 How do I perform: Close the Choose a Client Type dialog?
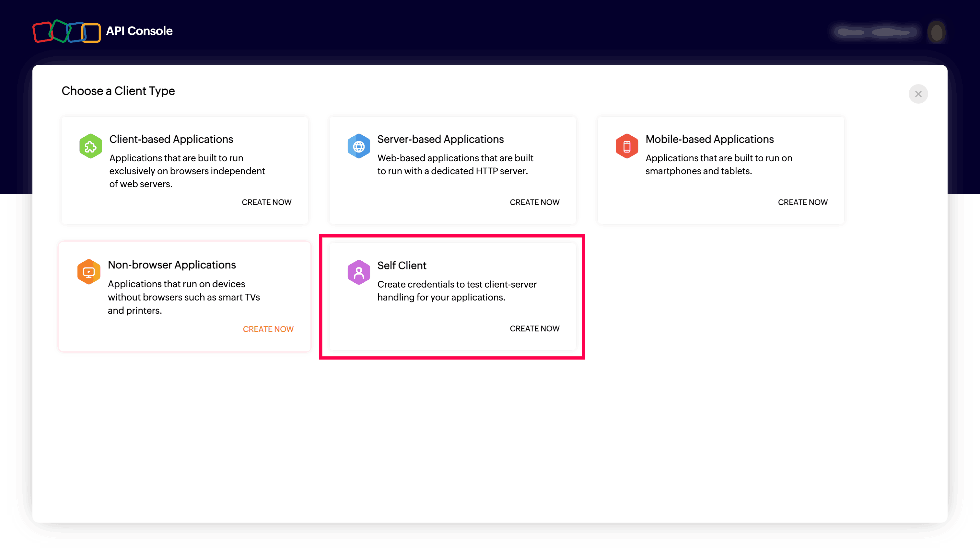coord(918,94)
